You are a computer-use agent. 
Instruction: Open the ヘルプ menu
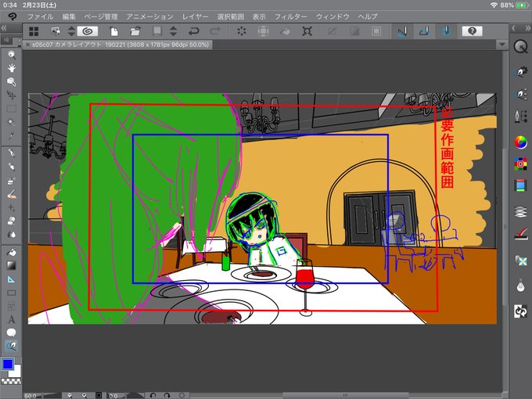[368, 16]
